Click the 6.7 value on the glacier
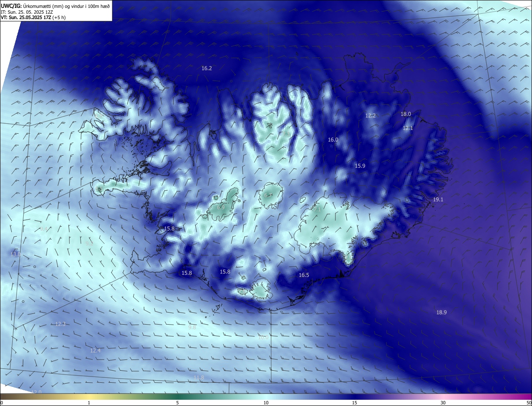This screenshot has height=406, width=532. (x=268, y=196)
